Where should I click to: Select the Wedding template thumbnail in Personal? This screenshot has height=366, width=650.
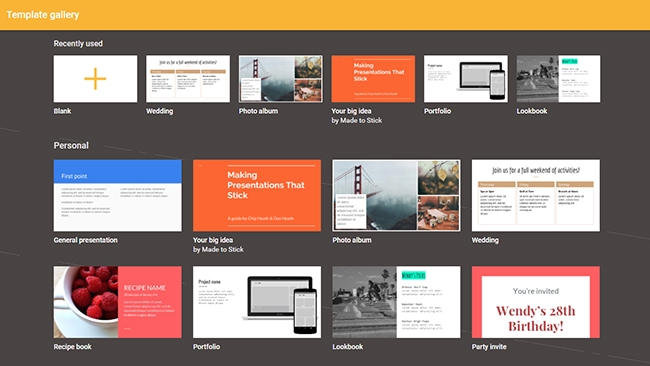tap(536, 196)
